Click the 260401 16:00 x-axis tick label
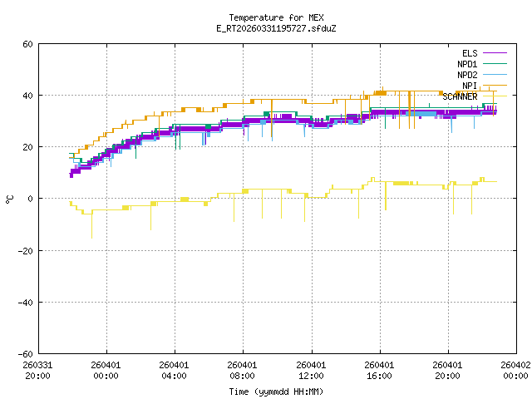The image size is (532, 399). [379, 370]
